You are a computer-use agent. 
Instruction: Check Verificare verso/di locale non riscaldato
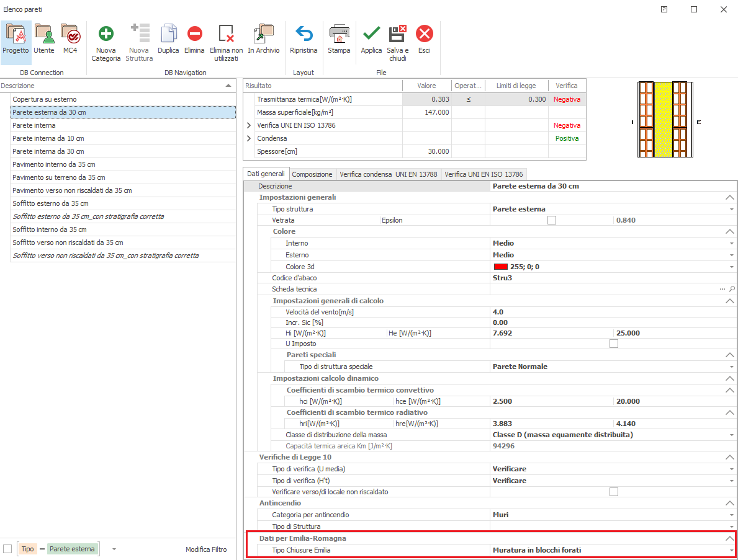tap(613, 492)
